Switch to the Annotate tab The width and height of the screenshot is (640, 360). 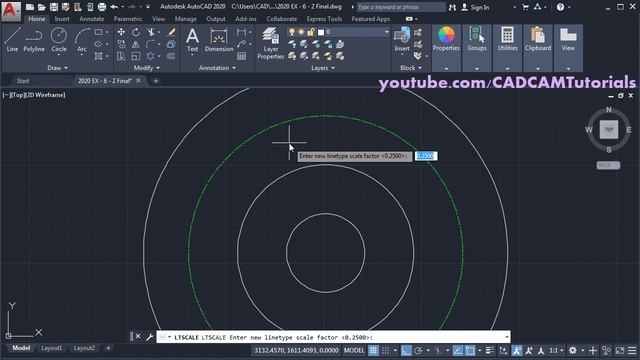(x=91, y=19)
